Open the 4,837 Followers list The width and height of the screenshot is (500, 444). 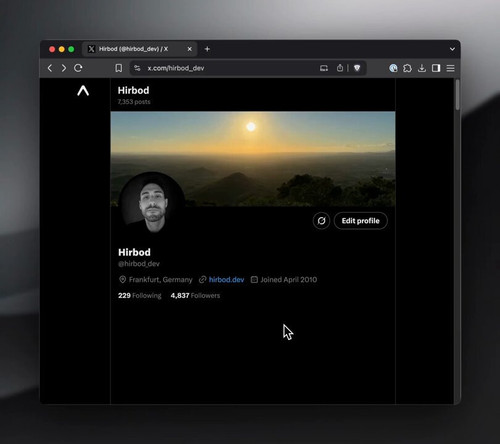195,295
